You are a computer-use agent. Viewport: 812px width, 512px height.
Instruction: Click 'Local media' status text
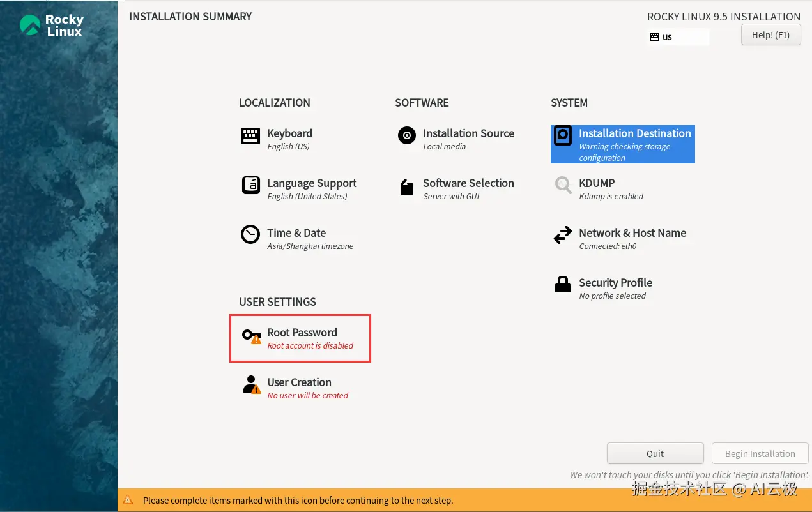click(x=444, y=146)
